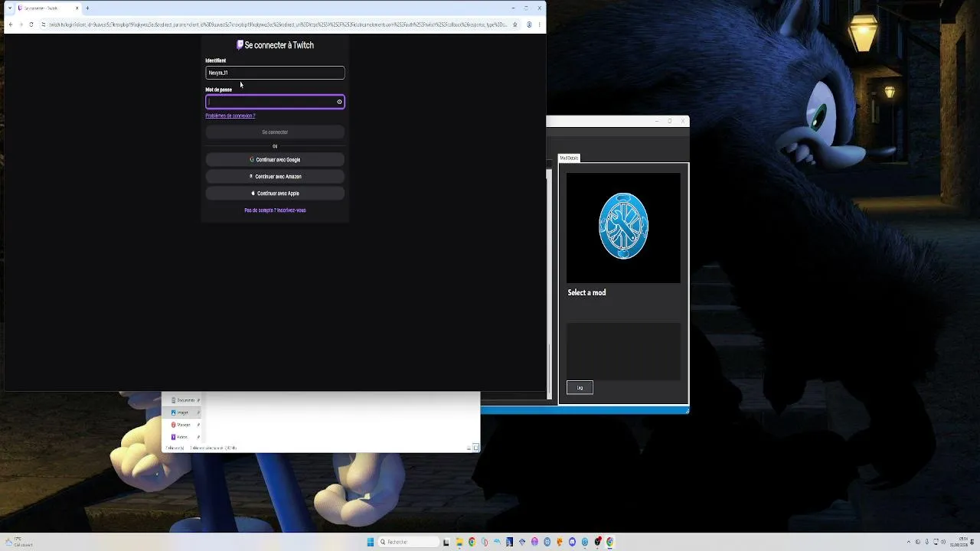Viewport: 980px width, 551px height.
Task: Show hidden system tray icons
Action: (909, 542)
